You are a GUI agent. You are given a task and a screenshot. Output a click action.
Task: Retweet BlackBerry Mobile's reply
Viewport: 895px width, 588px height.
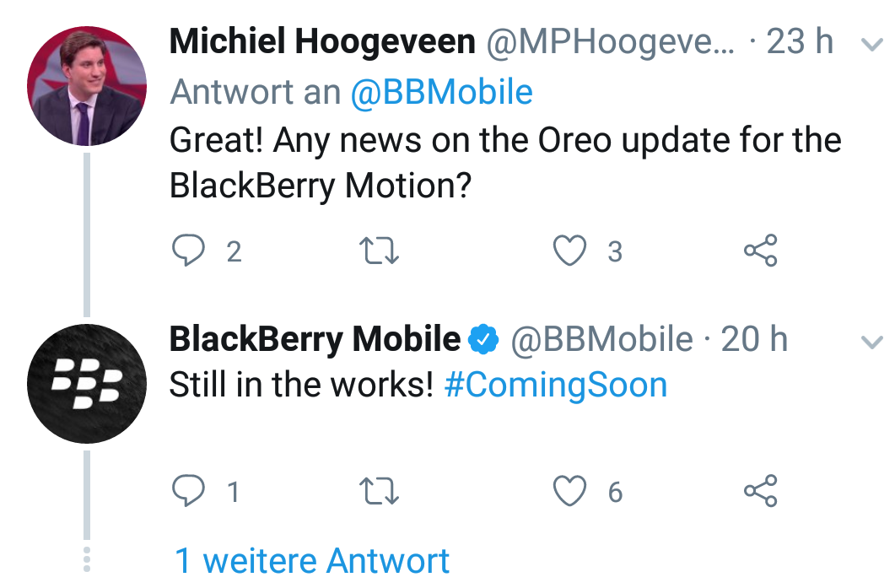(379, 491)
